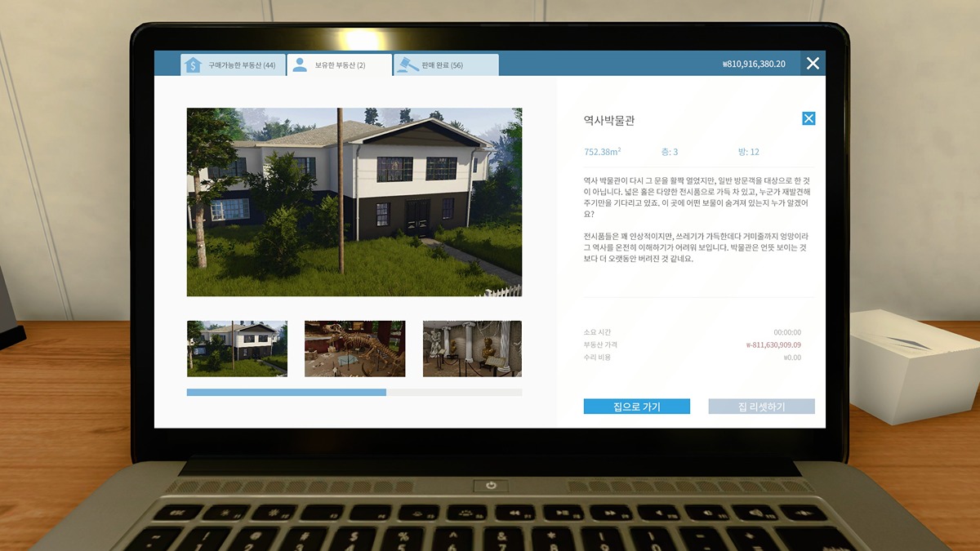Screen dimensions: 980x551
Task: Click the red property price -₩811,630,909.09
Action: click(773, 345)
